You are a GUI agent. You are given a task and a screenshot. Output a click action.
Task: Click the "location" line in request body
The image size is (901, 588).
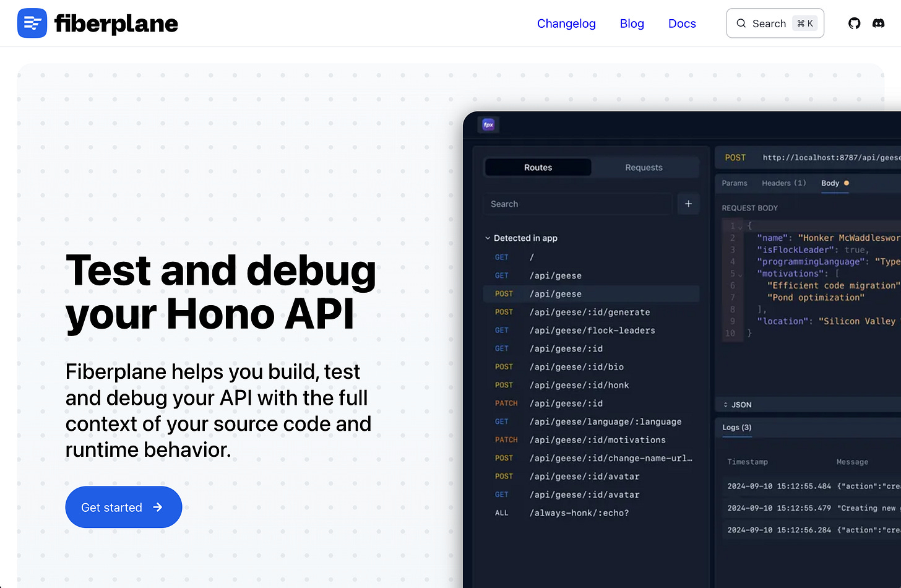tap(826, 321)
